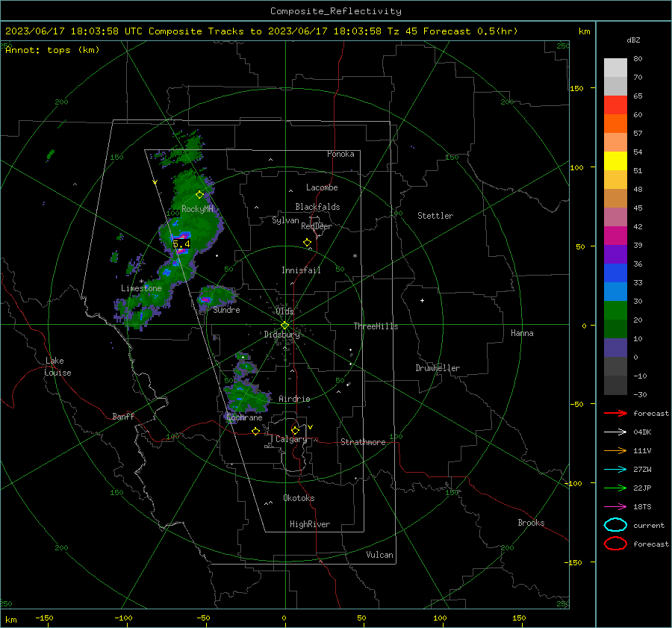This screenshot has height=628, width=672.
Task: Click the ThreeHills label
Action: pyautogui.click(x=376, y=326)
